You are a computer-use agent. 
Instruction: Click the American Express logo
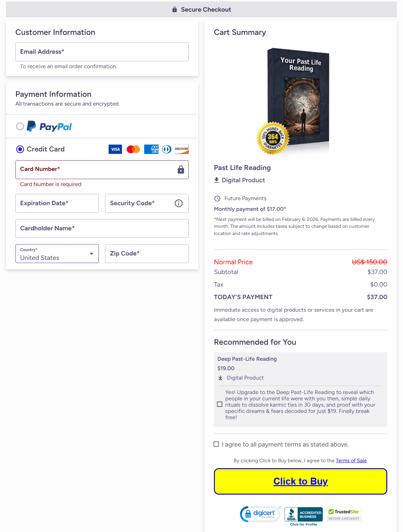point(151,149)
